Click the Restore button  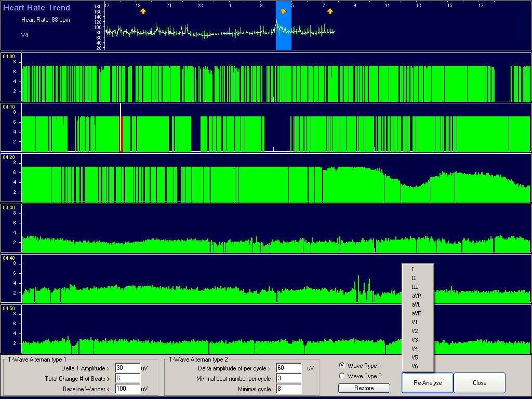click(x=364, y=388)
